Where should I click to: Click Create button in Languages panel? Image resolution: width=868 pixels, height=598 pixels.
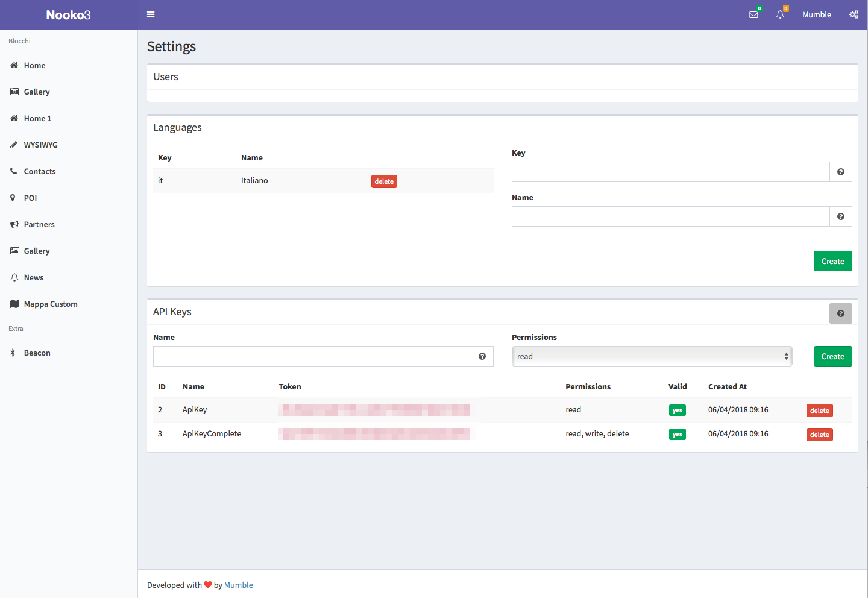click(832, 261)
